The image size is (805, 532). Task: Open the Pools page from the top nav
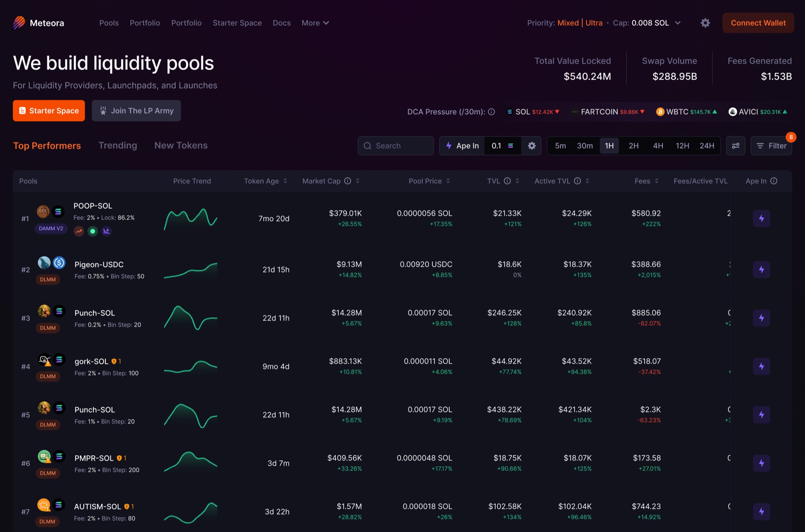[109, 23]
